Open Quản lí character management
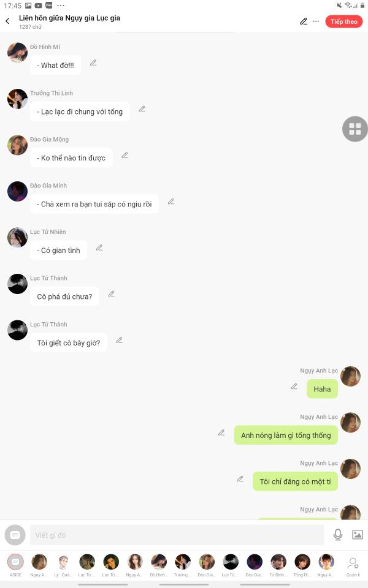Viewport: 368px width, 588px height. click(353, 566)
